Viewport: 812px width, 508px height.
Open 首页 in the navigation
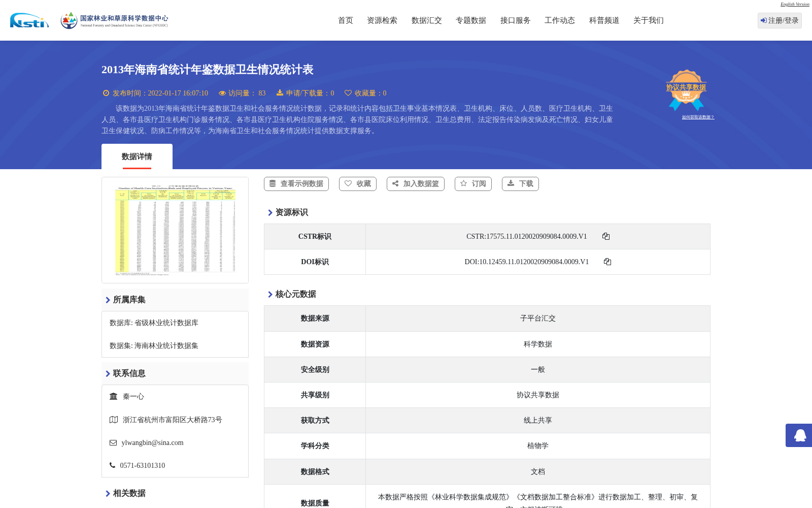[346, 20]
